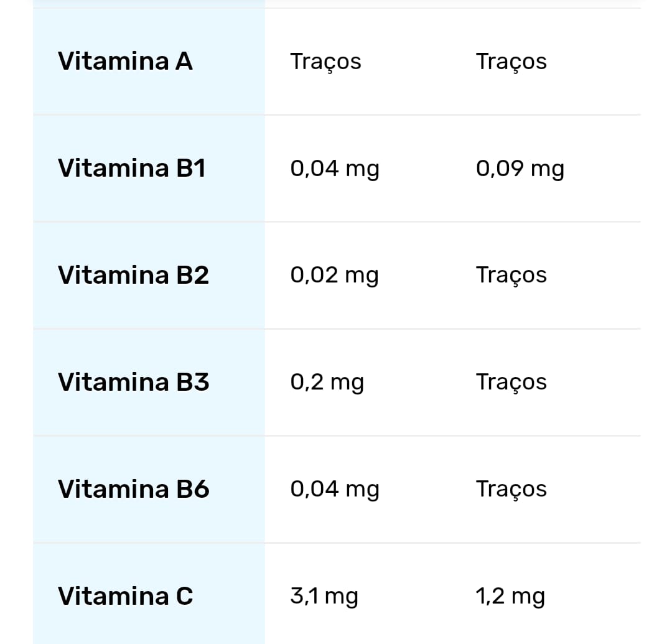Click the 0,09 mg value for Vitamina B1
This screenshot has height=644, width=672.
coord(520,169)
